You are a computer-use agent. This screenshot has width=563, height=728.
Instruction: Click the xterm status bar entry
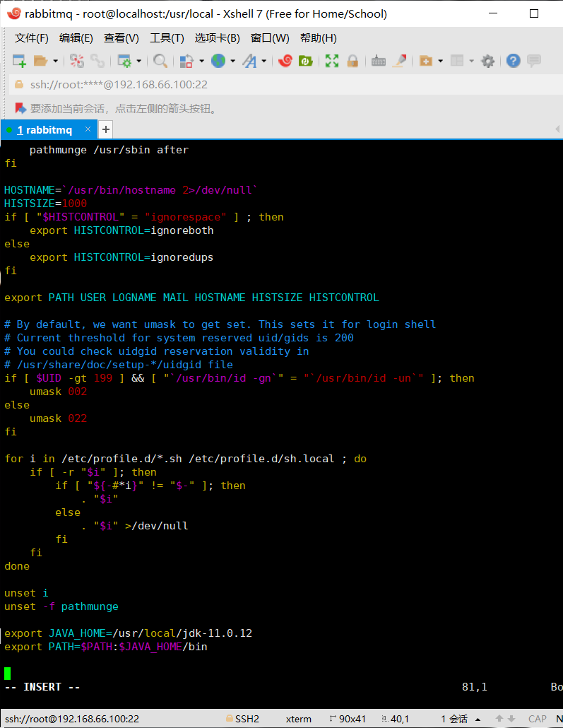tap(298, 719)
